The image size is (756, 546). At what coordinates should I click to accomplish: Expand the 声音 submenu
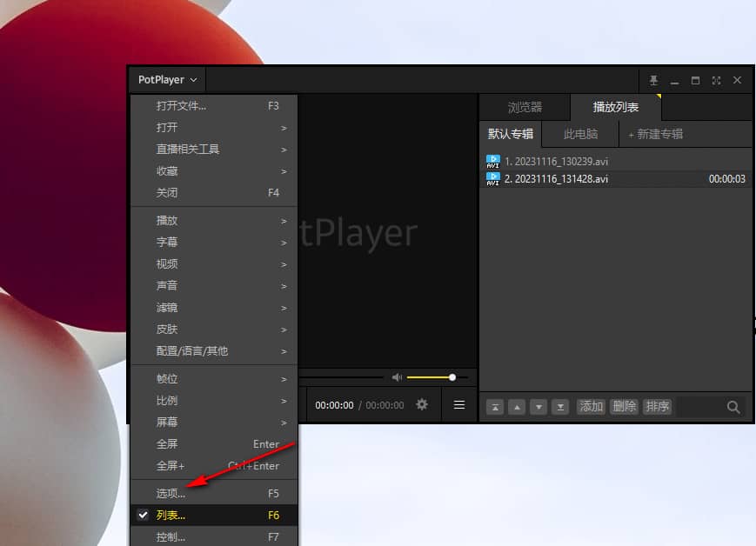coord(214,285)
